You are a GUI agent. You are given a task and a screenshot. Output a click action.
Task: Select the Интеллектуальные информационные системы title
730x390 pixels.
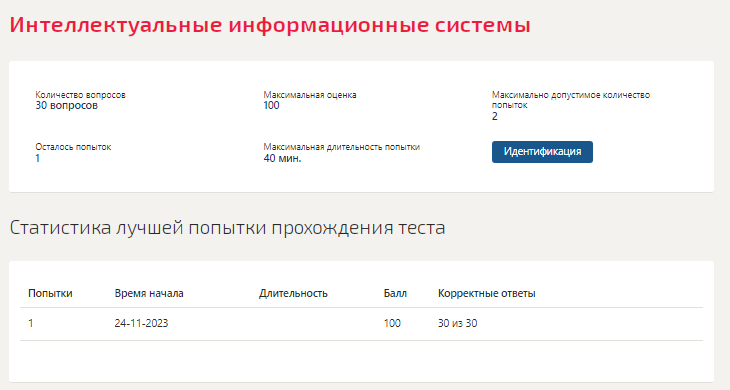click(270, 25)
